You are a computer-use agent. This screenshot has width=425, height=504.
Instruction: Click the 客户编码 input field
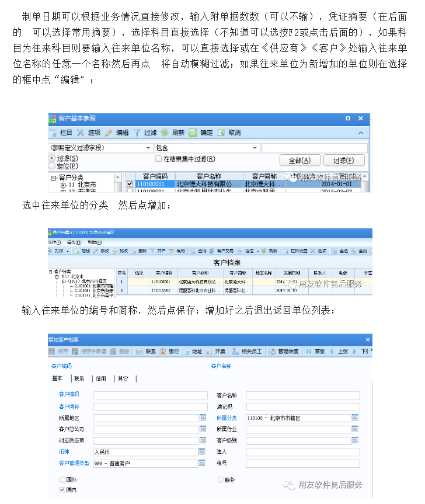(x=151, y=395)
